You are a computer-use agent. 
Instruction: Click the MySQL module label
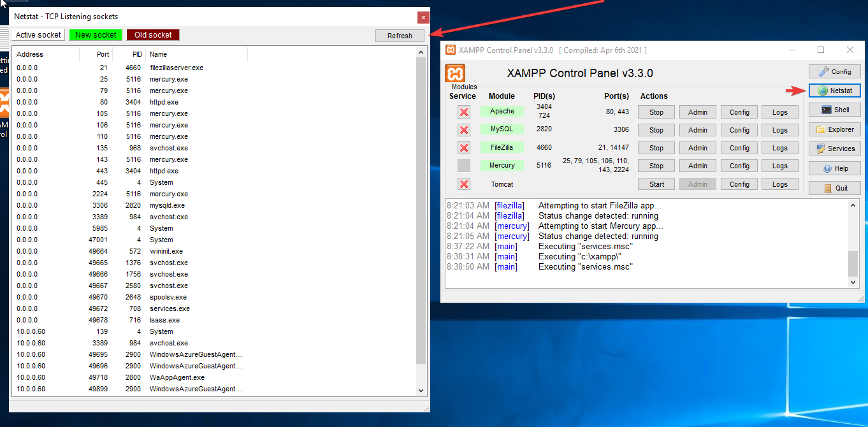tap(502, 129)
